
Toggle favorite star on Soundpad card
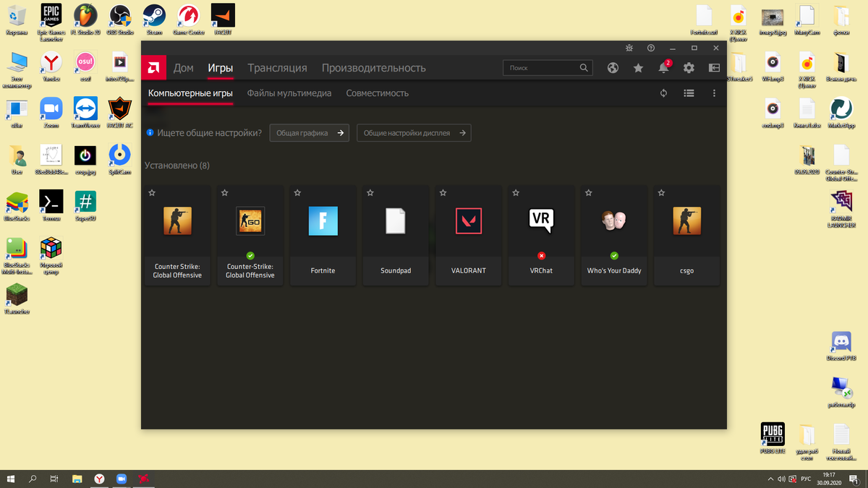coord(370,193)
